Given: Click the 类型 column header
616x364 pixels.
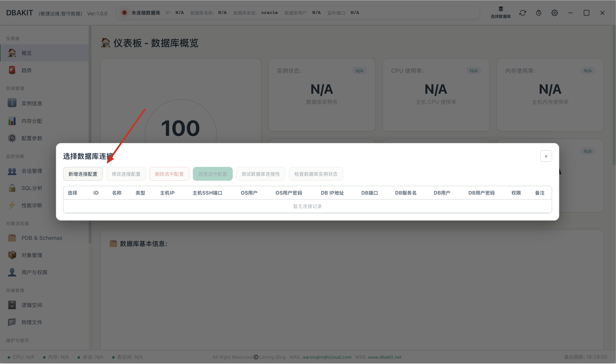Looking at the screenshot, I should (140, 193).
